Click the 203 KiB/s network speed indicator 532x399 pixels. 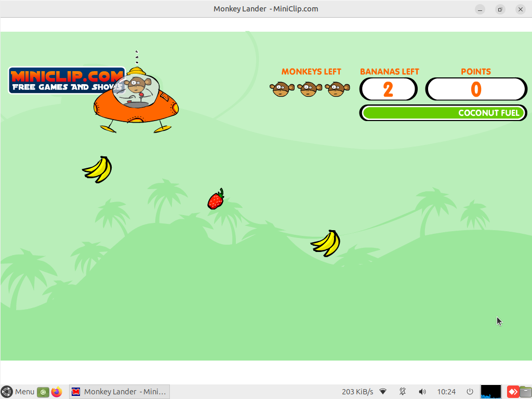click(357, 392)
